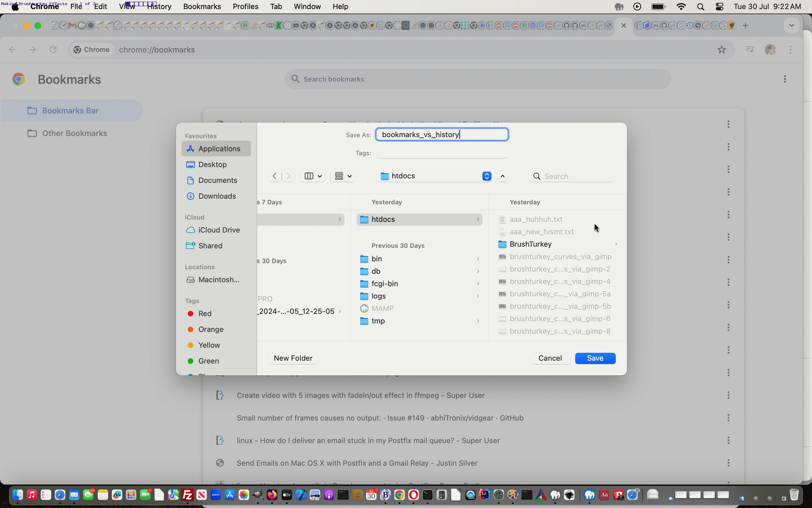Go forward in save dialog browser
The width and height of the screenshot is (812, 508).
point(288,176)
